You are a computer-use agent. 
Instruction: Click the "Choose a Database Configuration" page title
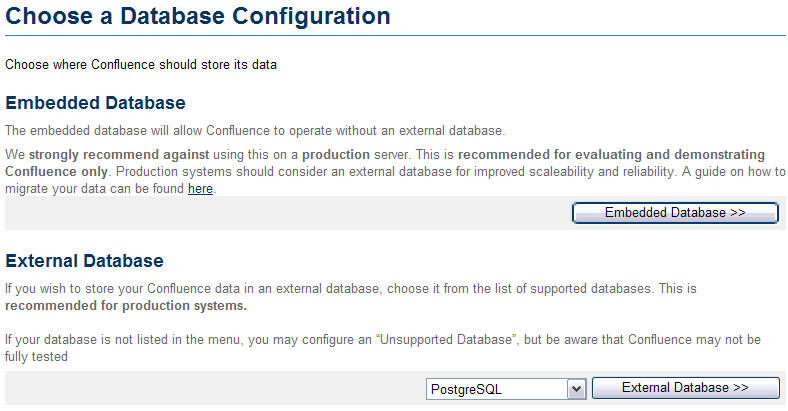coord(198,16)
